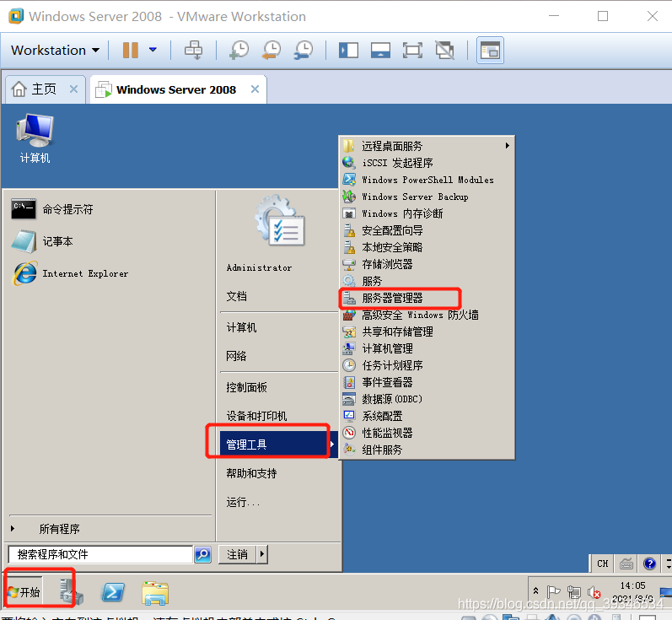Open 服务 in admin tools

427,281
